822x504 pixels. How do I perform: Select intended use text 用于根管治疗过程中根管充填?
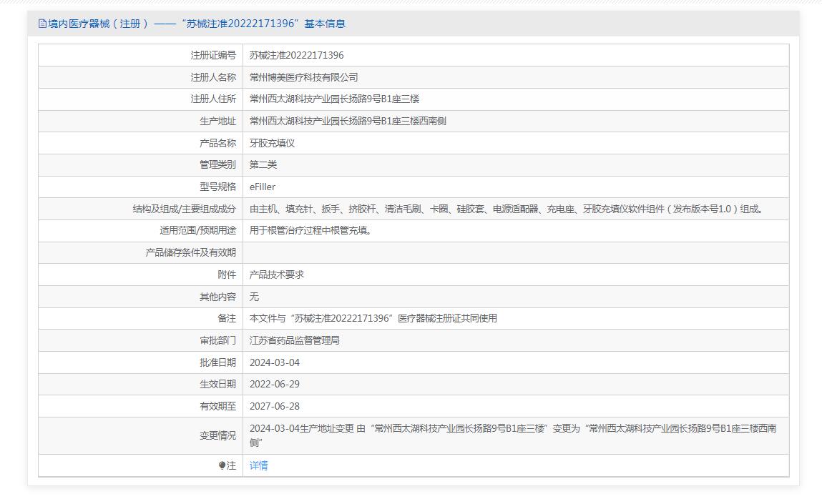[x=311, y=230]
